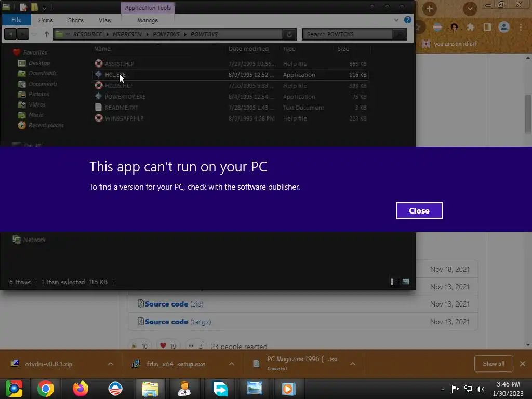Select WIN95APP.HLP help file icon
532x399 pixels.
(x=98, y=118)
